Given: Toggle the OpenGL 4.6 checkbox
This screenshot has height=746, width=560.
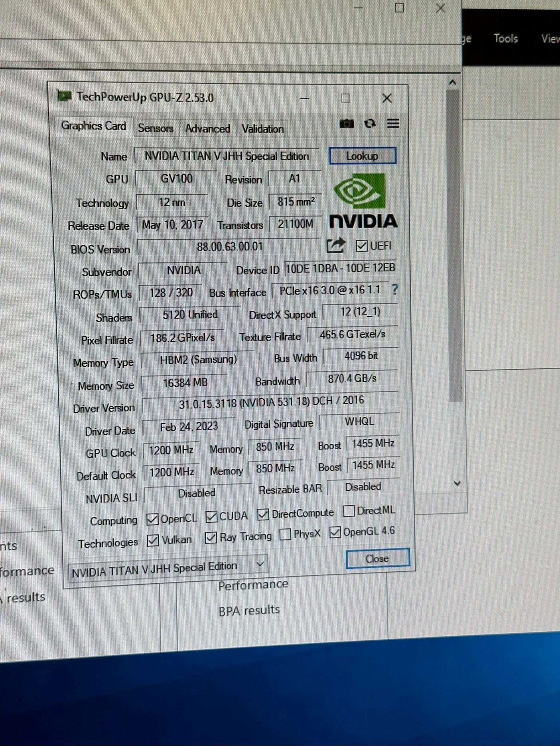Looking at the screenshot, I should (335, 532).
